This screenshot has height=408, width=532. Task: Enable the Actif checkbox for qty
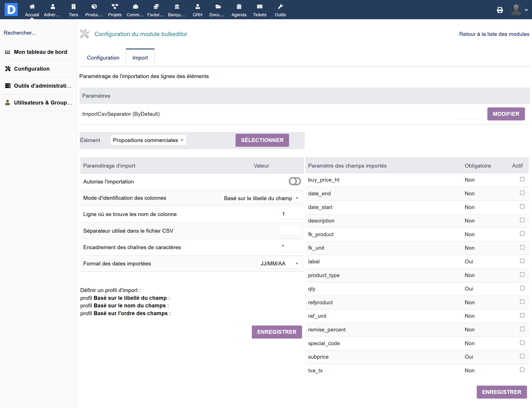tap(522, 288)
